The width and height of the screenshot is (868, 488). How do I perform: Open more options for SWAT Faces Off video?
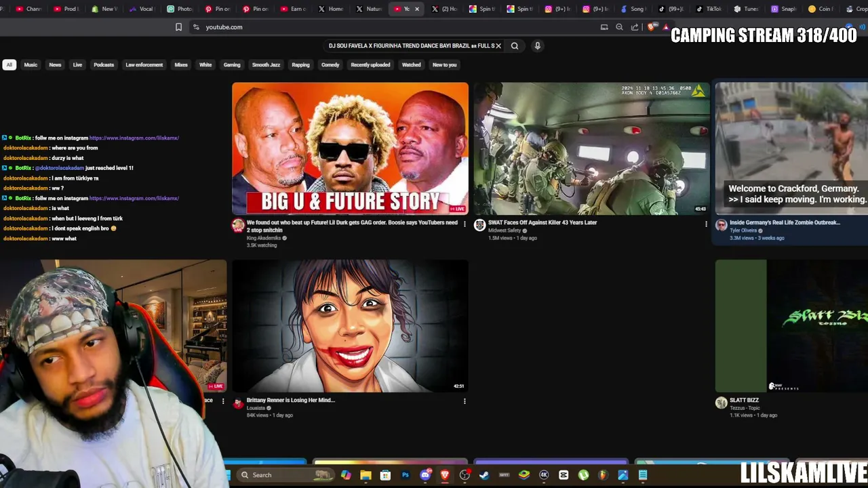706,224
